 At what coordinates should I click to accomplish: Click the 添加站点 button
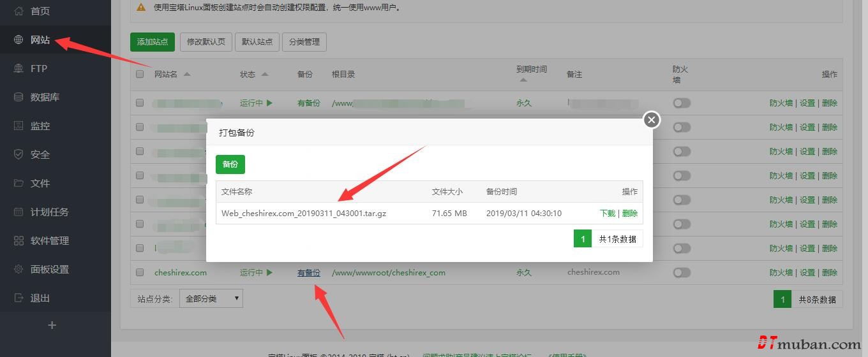pos(152,42)
